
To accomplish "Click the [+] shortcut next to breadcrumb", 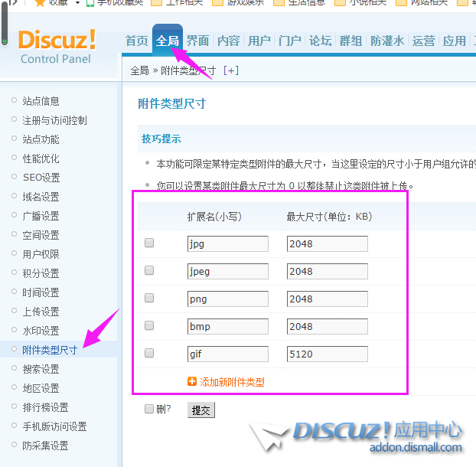I will 230,70.
